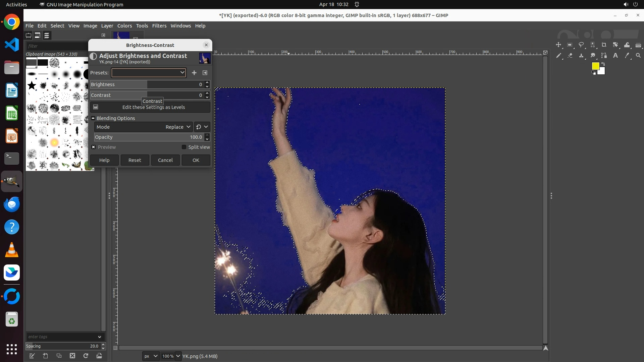Image resolution: width=644 pixels, height=362 pixels.
Task: Choose the Color Picker eyedropper tool
Action: point(627,56)
